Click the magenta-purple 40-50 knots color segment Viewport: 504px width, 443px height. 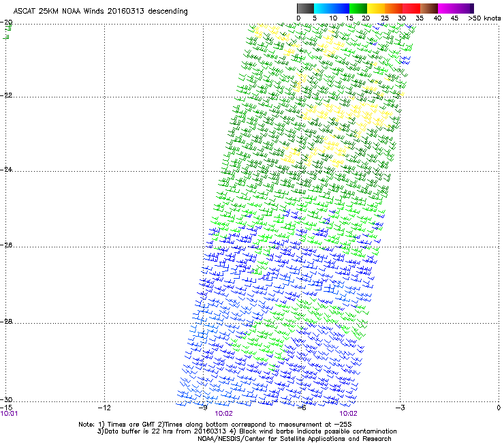click(456, 8)
